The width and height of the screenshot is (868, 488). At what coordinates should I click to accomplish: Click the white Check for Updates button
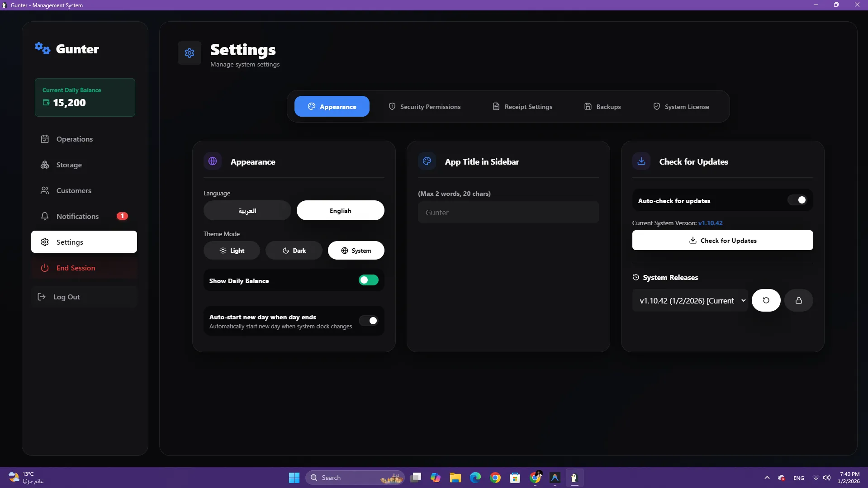tap(722, 241)
